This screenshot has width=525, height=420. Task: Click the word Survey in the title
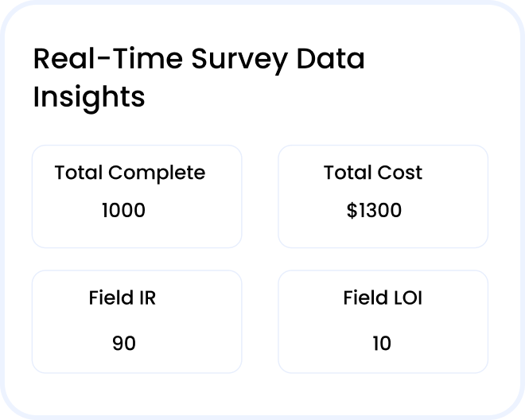pos(239,60)
